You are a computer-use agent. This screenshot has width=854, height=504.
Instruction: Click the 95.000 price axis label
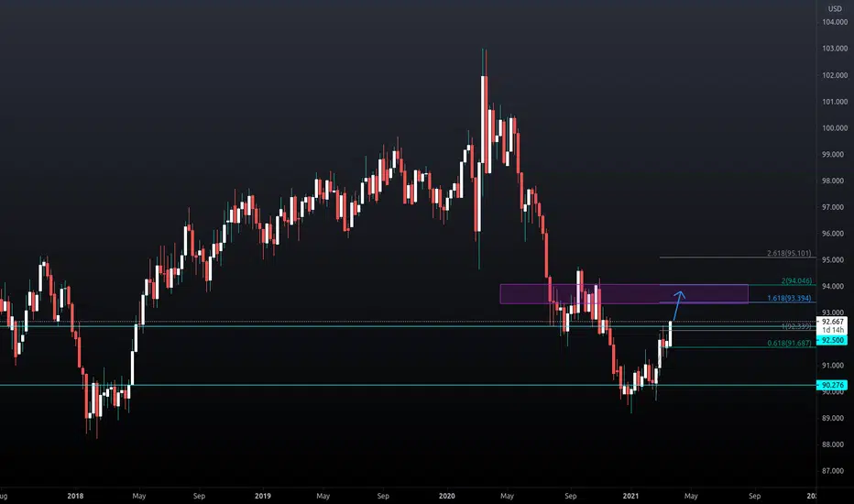pos(835,260)
